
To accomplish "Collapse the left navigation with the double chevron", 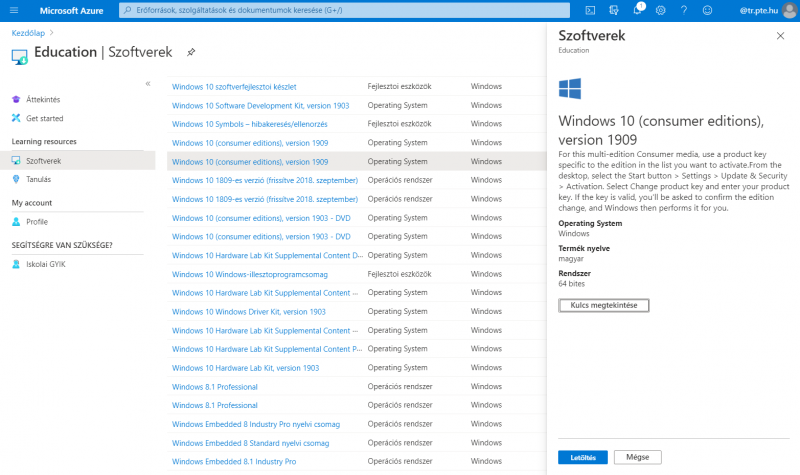I will coord(148,84).
